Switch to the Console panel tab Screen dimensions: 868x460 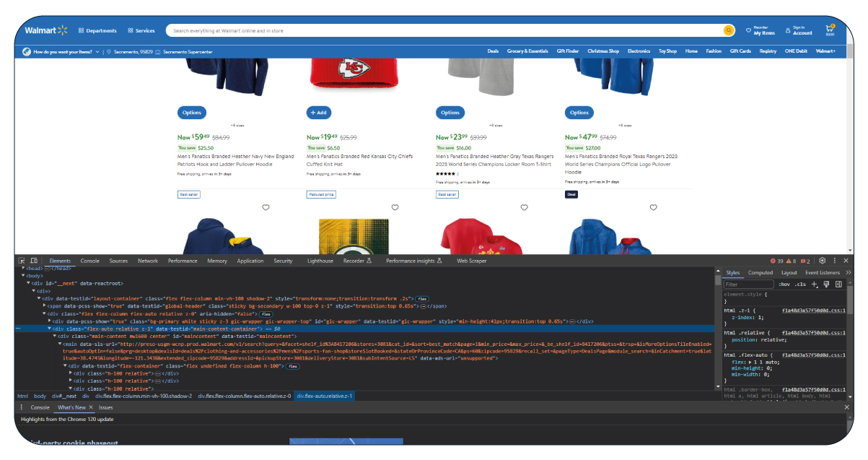[x=90, y=261]
